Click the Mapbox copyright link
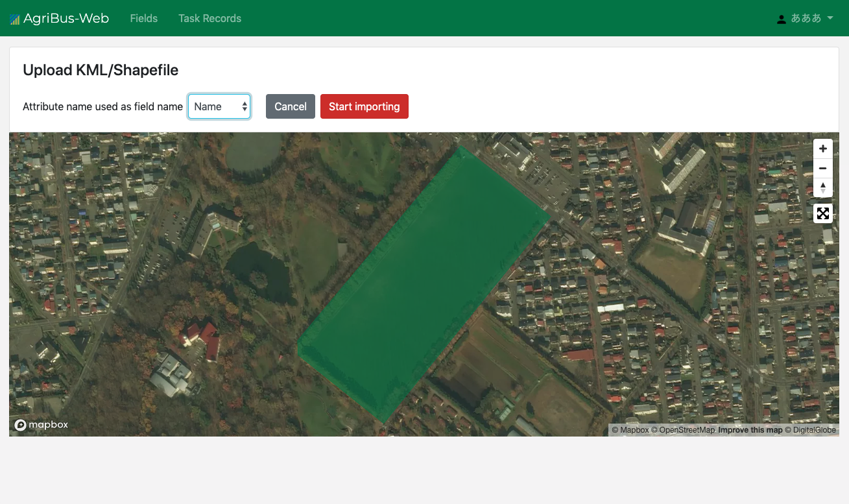 click(x=630, y=429)
